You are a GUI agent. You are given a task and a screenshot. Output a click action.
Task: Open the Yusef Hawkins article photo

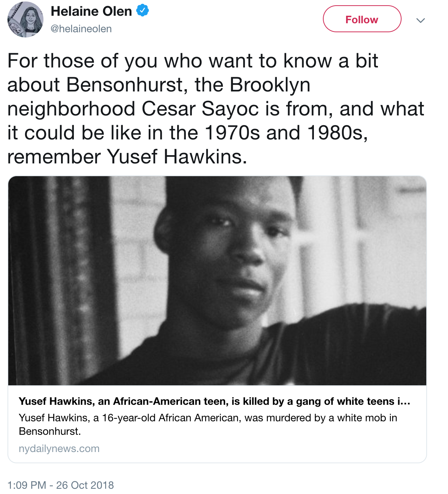[x=217, y=280]
